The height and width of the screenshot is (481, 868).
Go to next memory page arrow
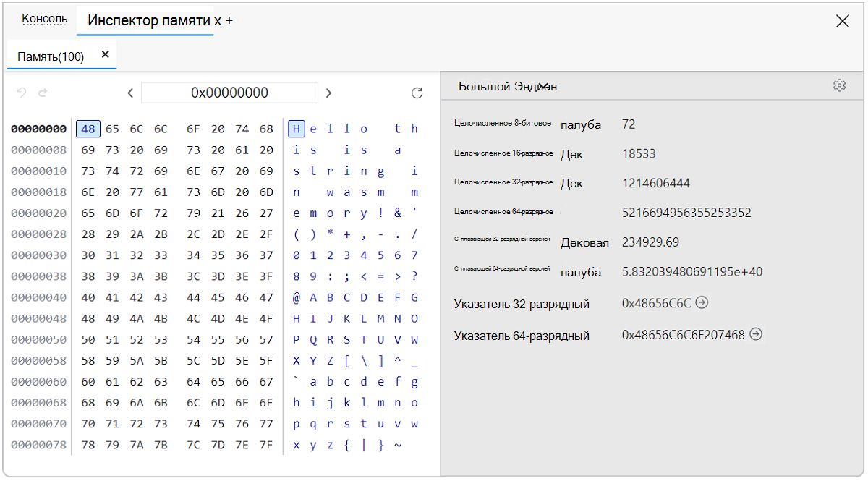[328, 93]
